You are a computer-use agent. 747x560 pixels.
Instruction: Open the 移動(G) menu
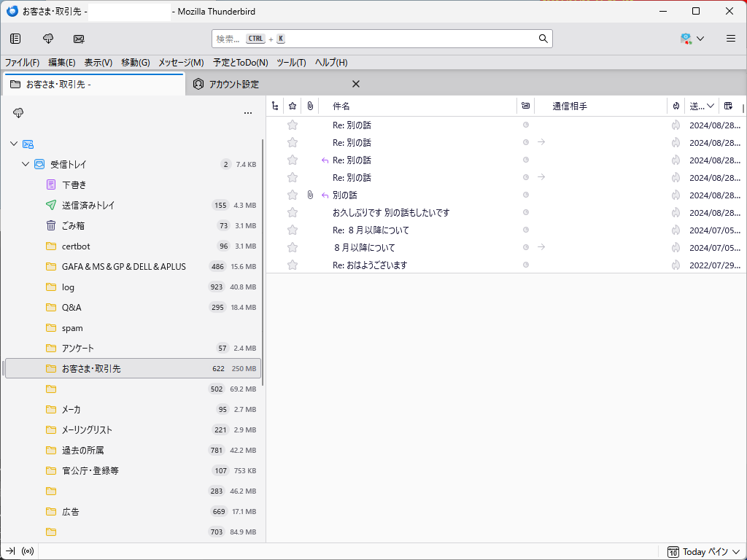click(x=135, y=63)
